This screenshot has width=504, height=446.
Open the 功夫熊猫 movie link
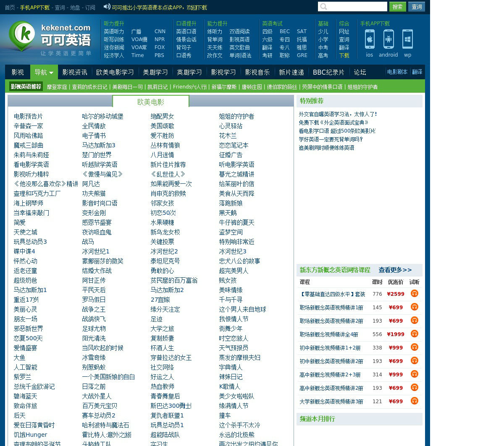[x=94, y=193]
